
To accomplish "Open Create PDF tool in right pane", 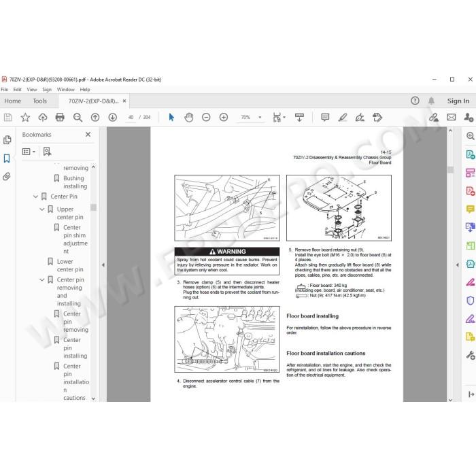I will 471,191.
